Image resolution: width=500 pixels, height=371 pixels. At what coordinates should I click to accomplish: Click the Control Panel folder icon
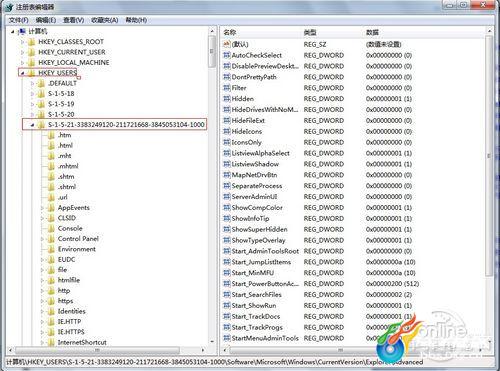pyautogui.click(x=51, y=239)
